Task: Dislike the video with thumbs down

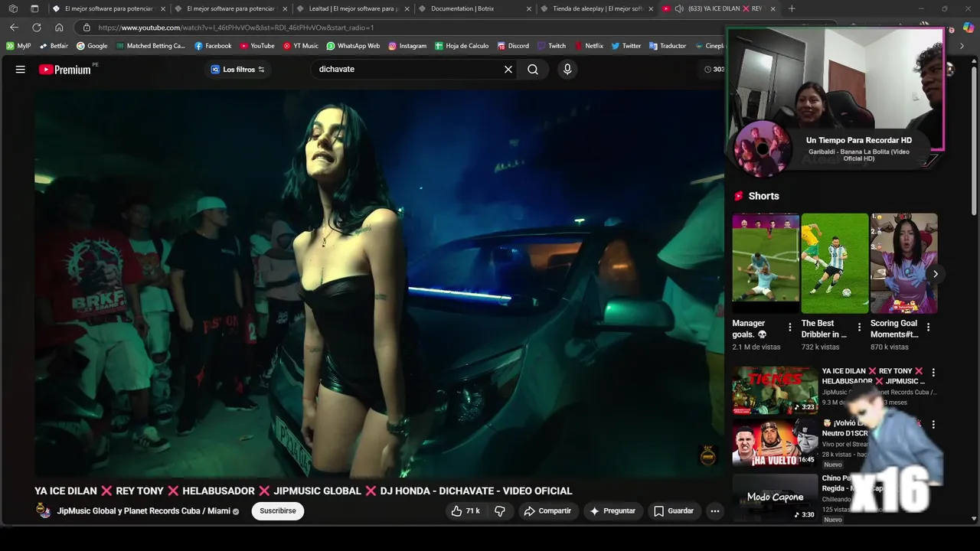Action: [500, 510]
